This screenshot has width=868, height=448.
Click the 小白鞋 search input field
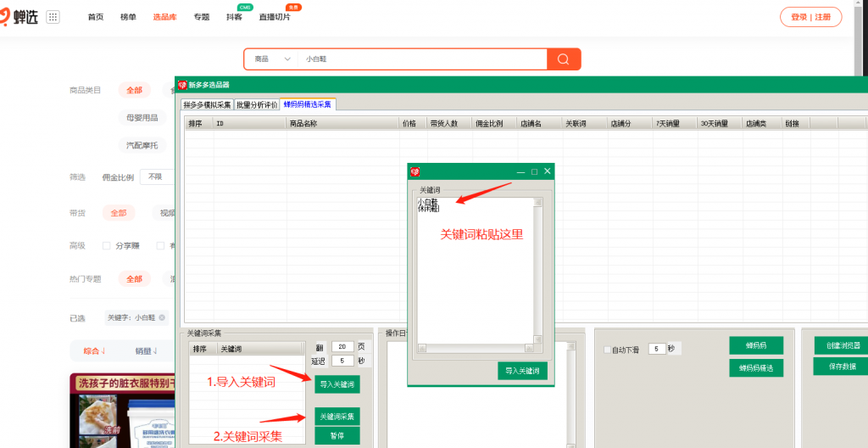(422, 59)
